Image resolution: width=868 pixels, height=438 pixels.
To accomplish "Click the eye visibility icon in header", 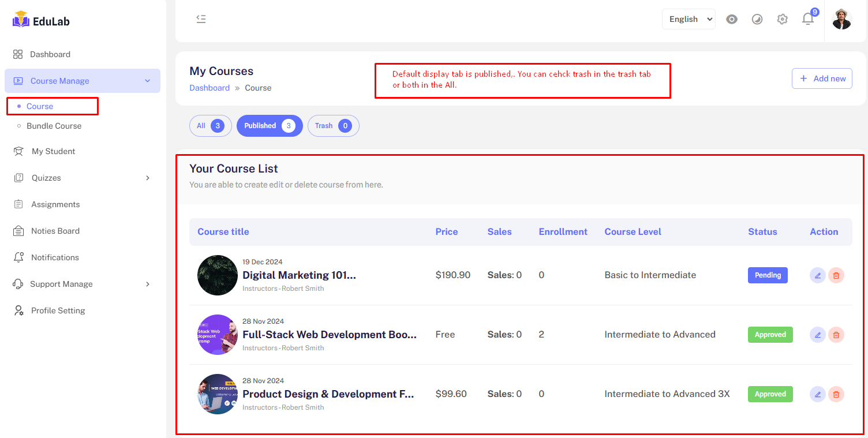I will click(732, 19).
